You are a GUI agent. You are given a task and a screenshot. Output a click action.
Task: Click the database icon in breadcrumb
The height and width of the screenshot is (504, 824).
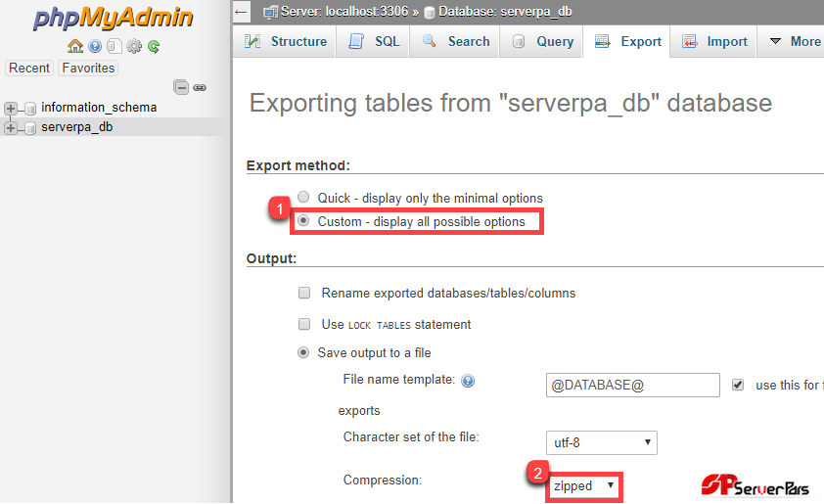[430, 13]
